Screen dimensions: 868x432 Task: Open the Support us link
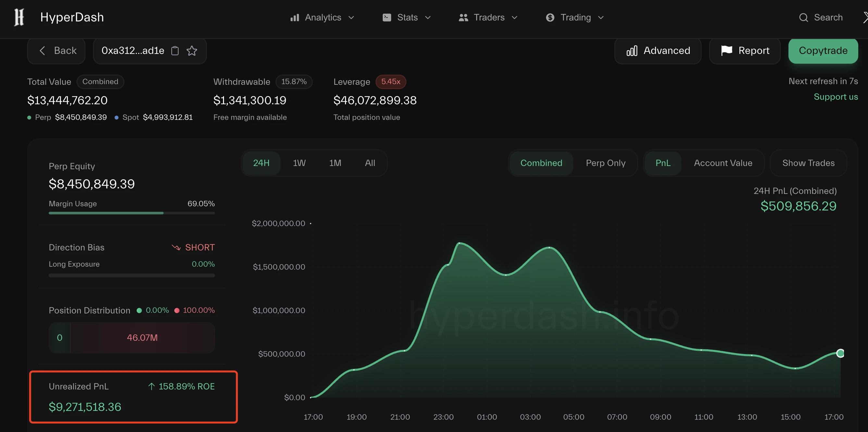(836, 97)
